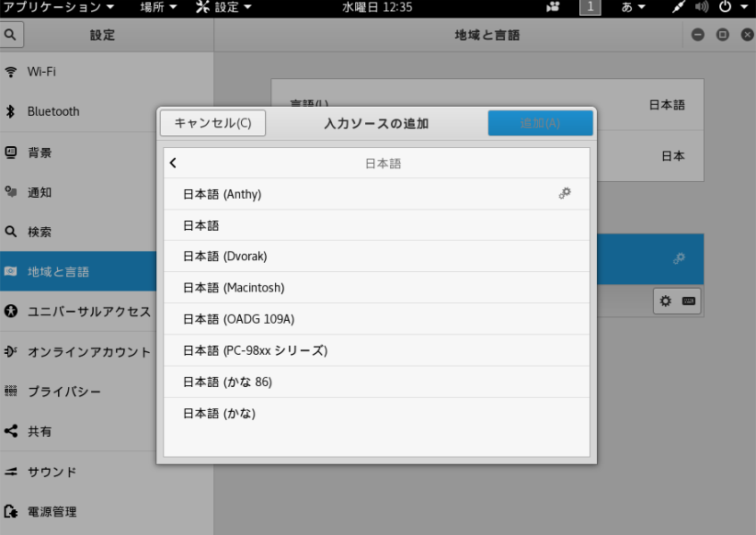The height and width of the screenshot is (535, 756).
Task: Open 検索 search settings in sidebar
Action: coord(107,232)
